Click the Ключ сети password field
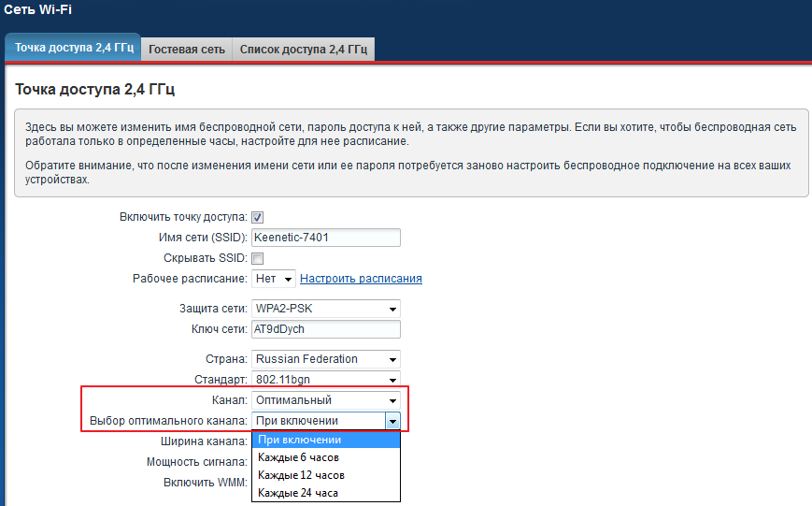 [x=325, y=329]
